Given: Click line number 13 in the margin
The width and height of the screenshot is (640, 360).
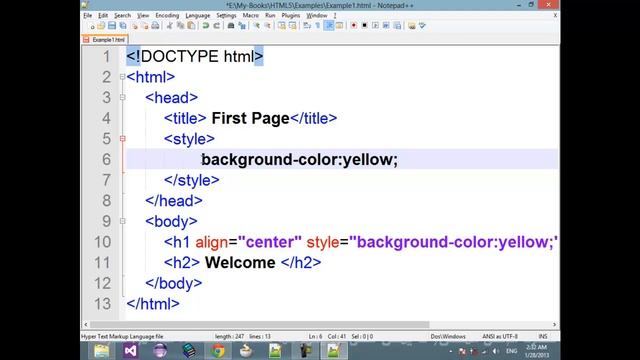Looking at the screenshot, I should [102, 304].
